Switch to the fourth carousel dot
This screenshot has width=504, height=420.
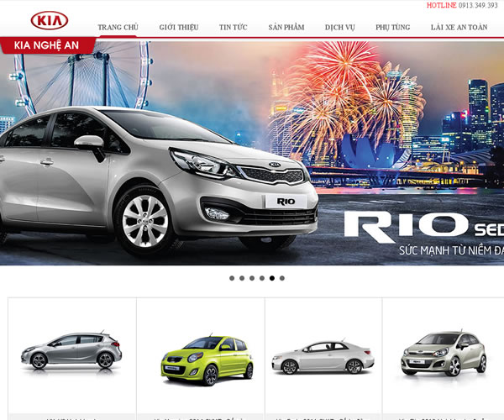(261, 277)
